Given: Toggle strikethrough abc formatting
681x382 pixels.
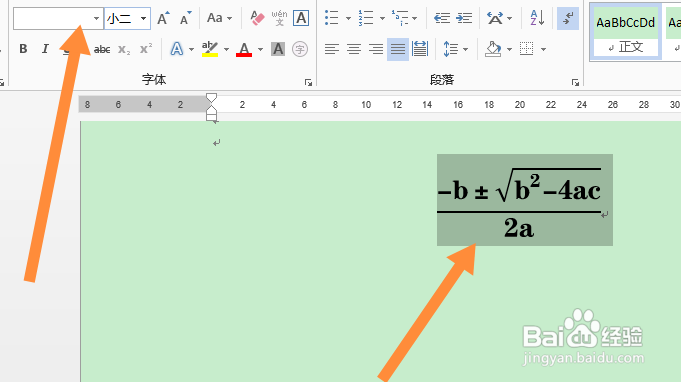Looking at the screenshot, I should pyautogui.click(x=102, y=49).
